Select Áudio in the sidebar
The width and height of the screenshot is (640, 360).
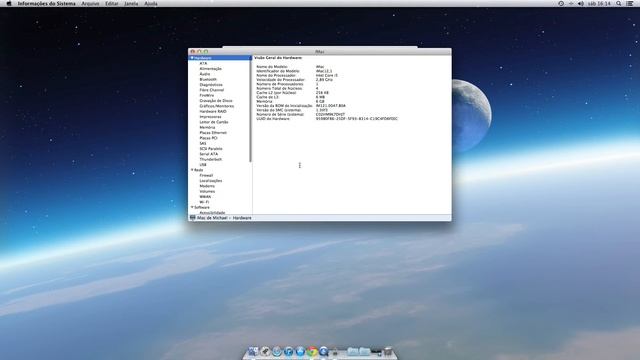click(x=205, y=74)
